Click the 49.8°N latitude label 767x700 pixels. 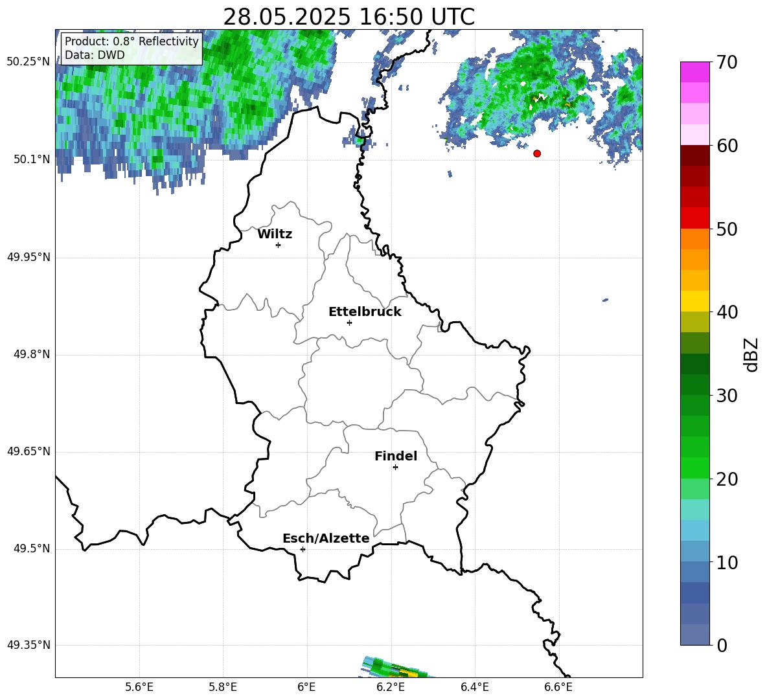point(31,354)
